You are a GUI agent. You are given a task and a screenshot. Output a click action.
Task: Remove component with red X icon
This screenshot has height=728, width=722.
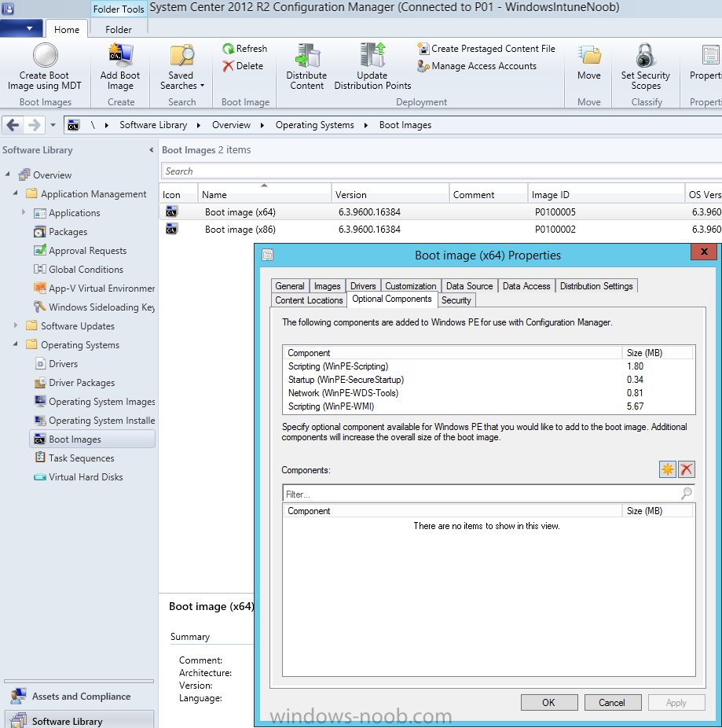(x=687, y=469)
